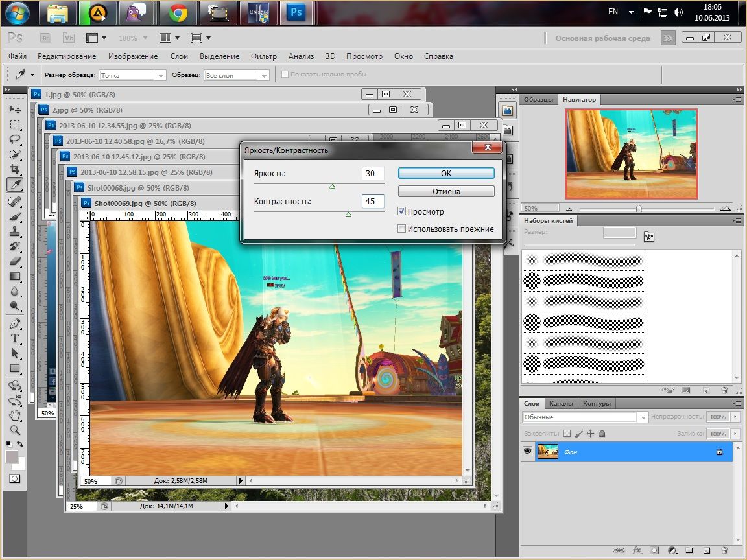Image resolution: width=747 pixels, height=560 pixels.
Task: Open the Фильтр menu
Action: tap(263, 56)
